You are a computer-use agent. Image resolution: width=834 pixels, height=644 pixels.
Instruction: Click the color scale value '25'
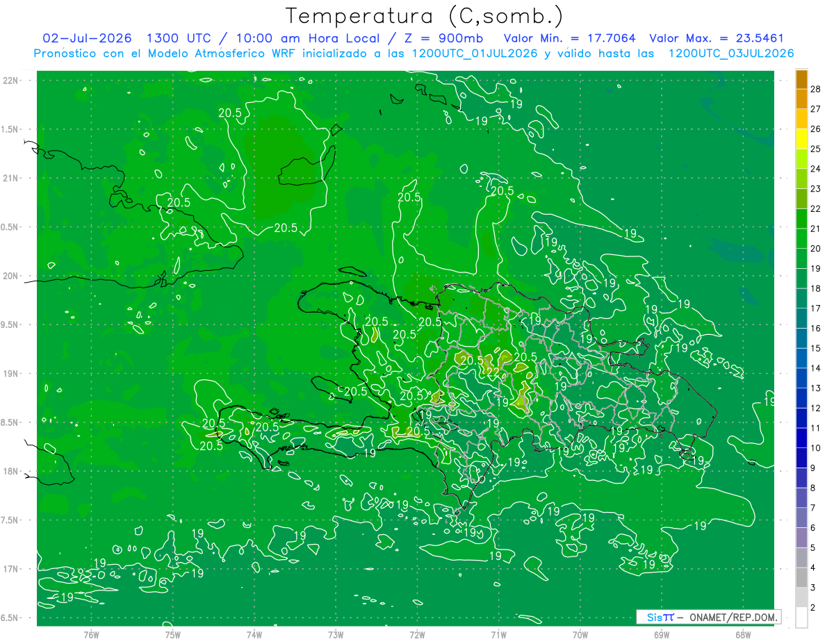[816, 149]
